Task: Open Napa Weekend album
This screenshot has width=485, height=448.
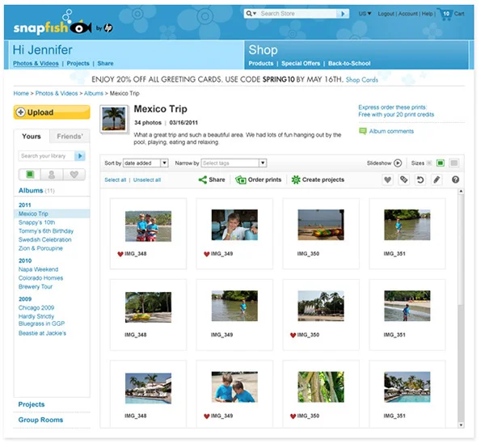Action: [x=38, y=269]
